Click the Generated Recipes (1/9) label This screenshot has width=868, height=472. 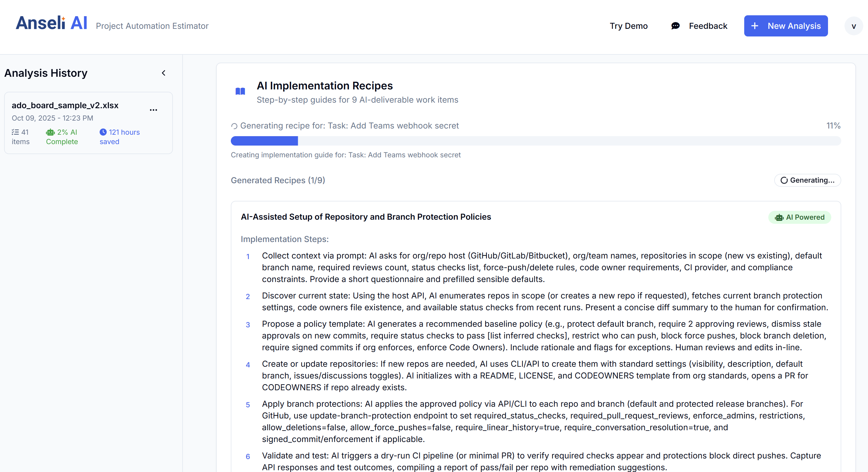278,180
